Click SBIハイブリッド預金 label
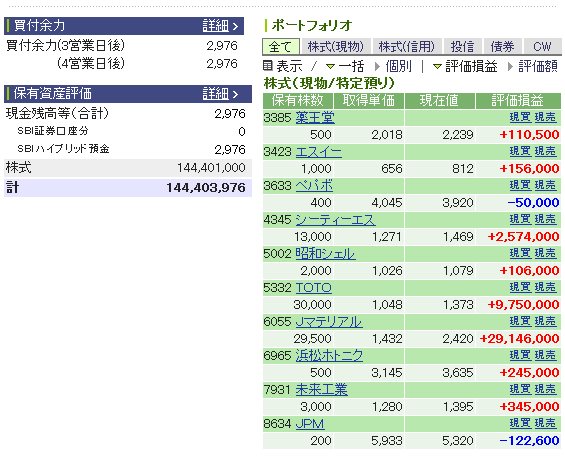The image size is (565, 457). click(63, 148)
